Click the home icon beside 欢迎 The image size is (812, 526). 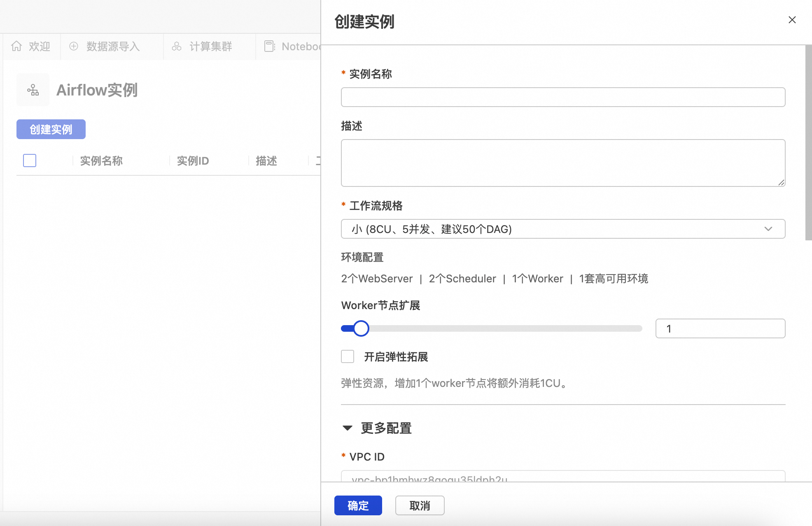tap(16, 46)
